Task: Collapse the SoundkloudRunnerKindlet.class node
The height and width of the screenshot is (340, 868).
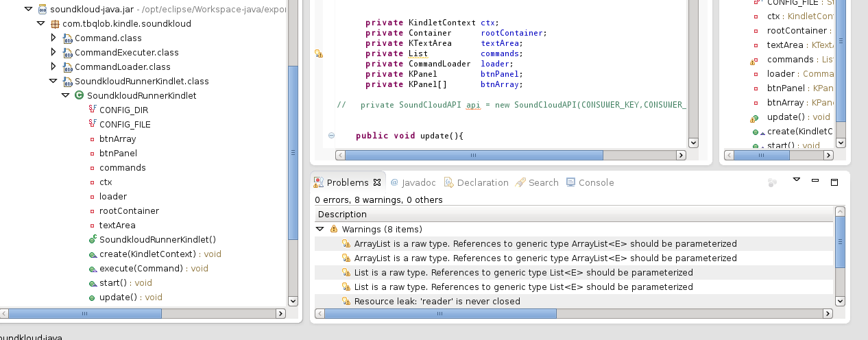Action: click(53, 81)
